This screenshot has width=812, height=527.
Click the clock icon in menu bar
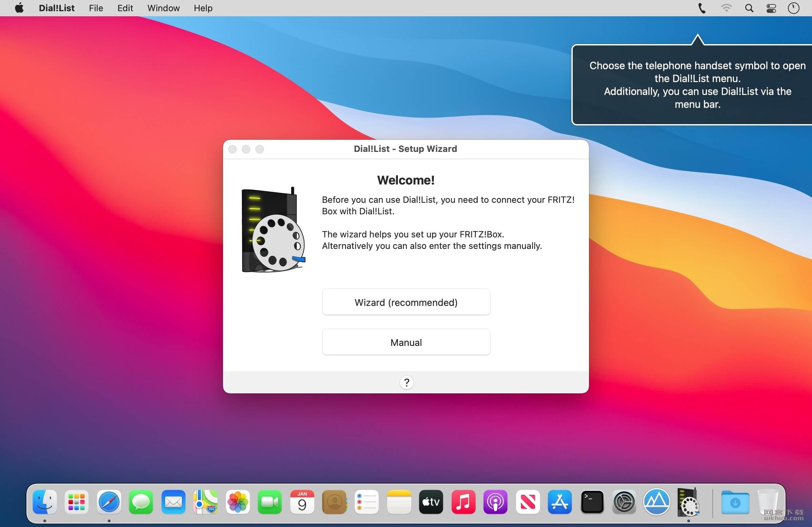tap(794, 8)
